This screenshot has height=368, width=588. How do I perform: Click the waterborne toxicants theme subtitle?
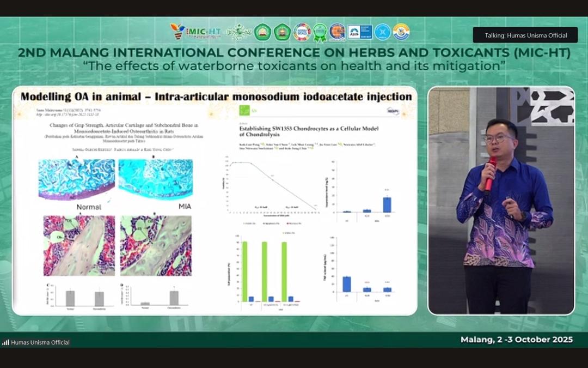pyautogui.click(x=294, y=66)
